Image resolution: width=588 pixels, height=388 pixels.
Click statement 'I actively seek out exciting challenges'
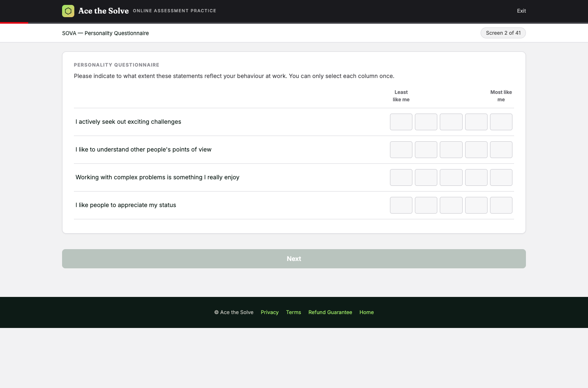(x=128, y=122)
